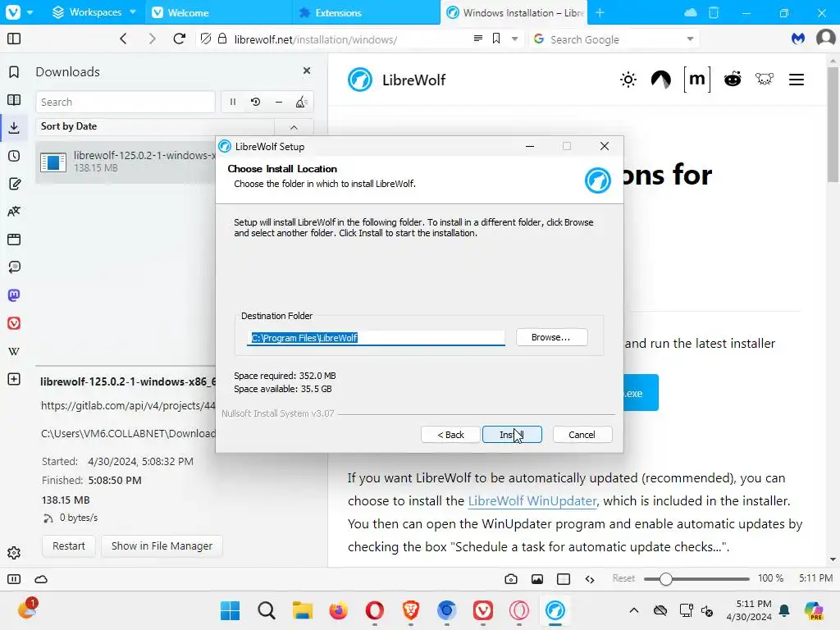840x630 pixels.
Task: Select the Windows Installation – LibreWolf tab
Action: [514, 12]
